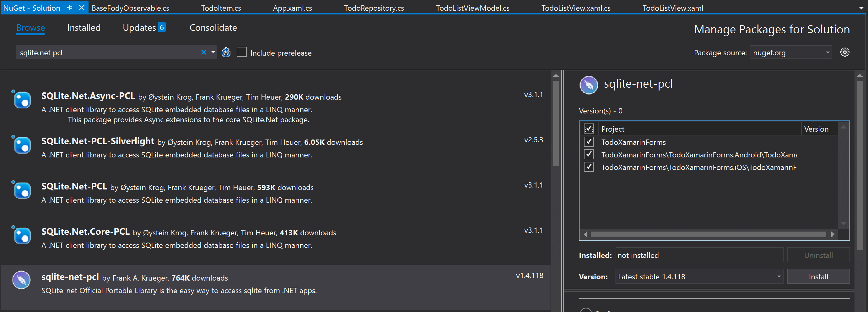
Task: Click project list scroll right arrow
Action: [x=833, y=234]
